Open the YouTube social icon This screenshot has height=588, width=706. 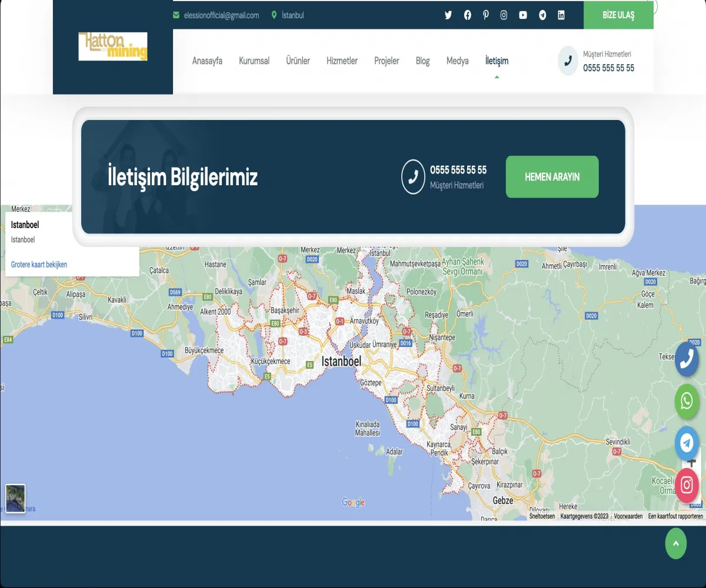tap(523, 15)
